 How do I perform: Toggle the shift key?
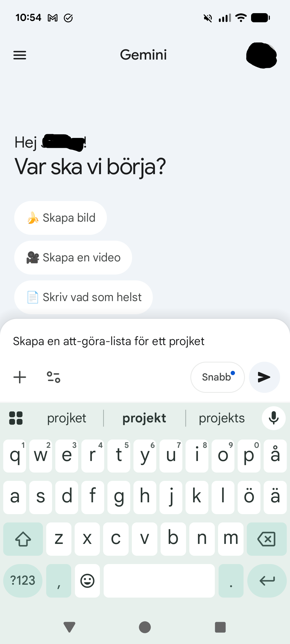[x=23, y=539]
